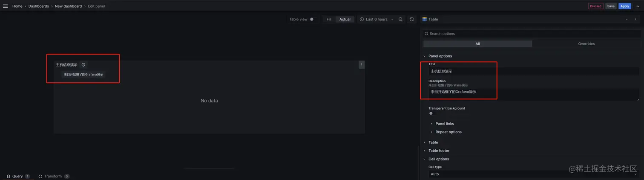
Task: Open the Table visualization picker
Action: point(525,19)
